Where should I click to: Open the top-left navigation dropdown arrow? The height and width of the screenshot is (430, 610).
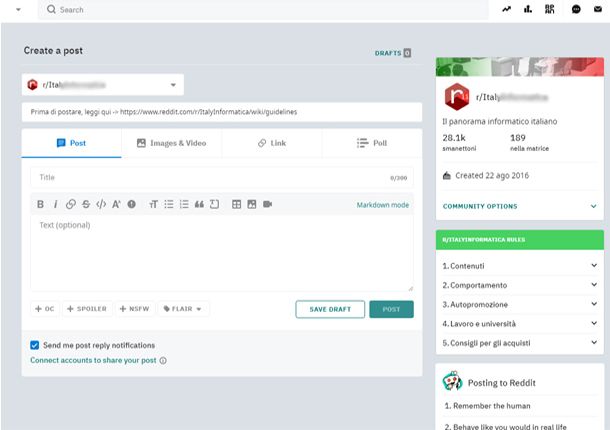click(x=18, y=10)
